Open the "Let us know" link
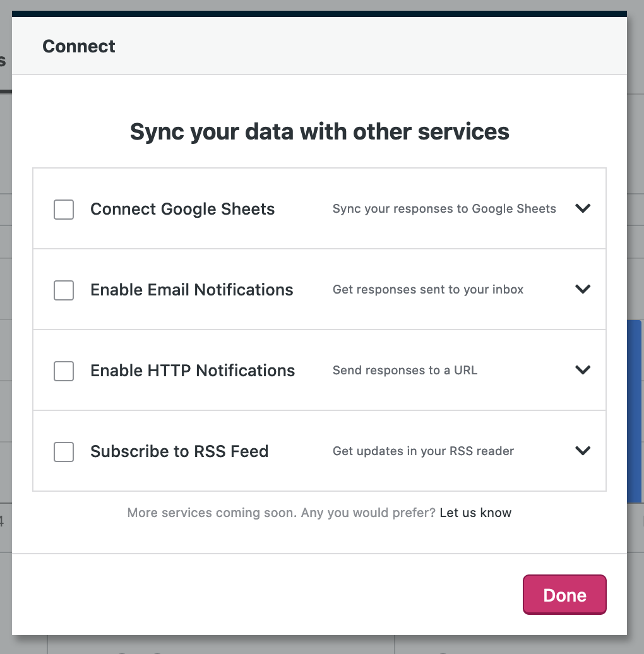644x654 pixels. (x=475, y=513)
